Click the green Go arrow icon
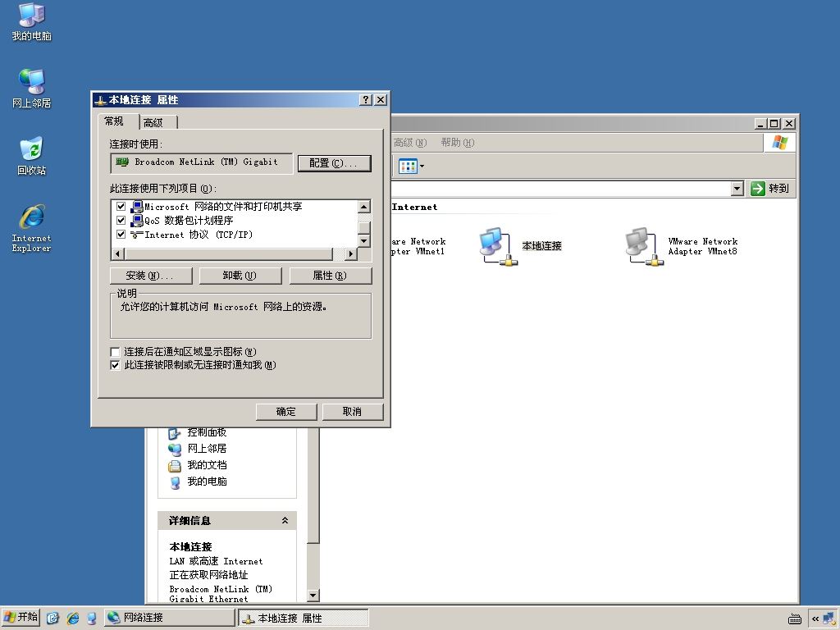840x630 pixels. pos(757,189)
